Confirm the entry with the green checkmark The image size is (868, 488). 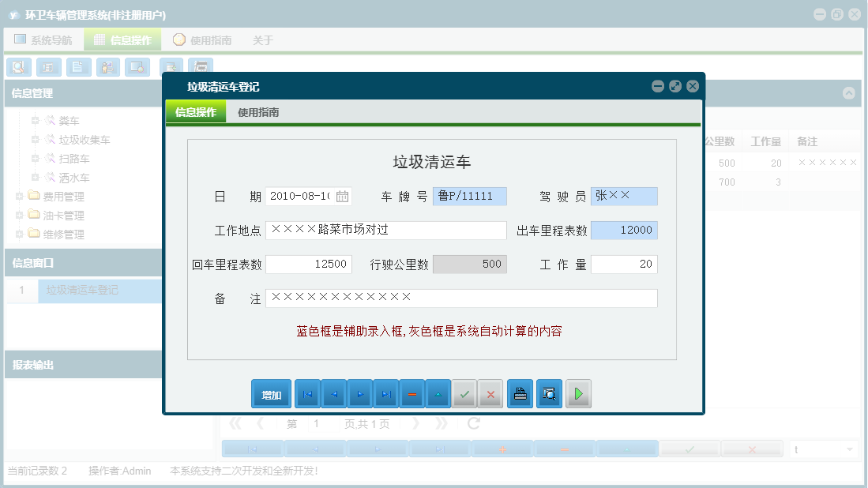click(x=464, y=393)
